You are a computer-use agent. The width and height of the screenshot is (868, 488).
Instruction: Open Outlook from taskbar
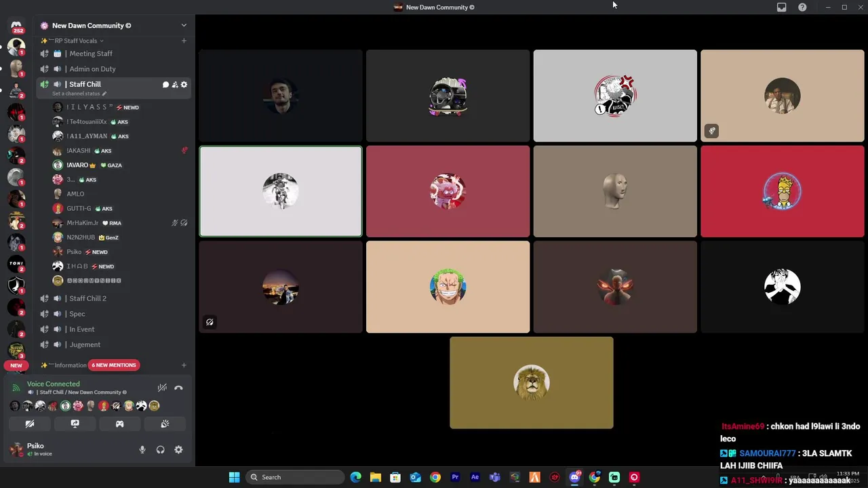point(415,477)
